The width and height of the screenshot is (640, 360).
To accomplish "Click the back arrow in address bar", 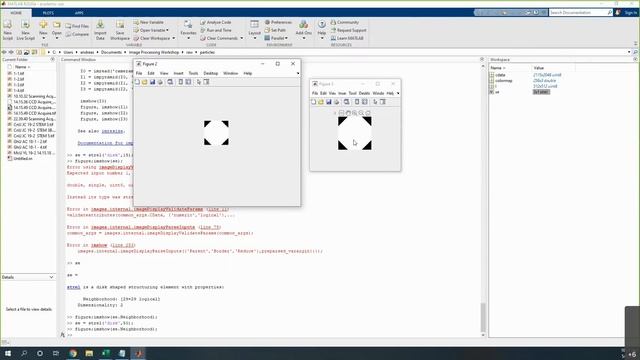I will pyautogui.click(x=4, y=52).
